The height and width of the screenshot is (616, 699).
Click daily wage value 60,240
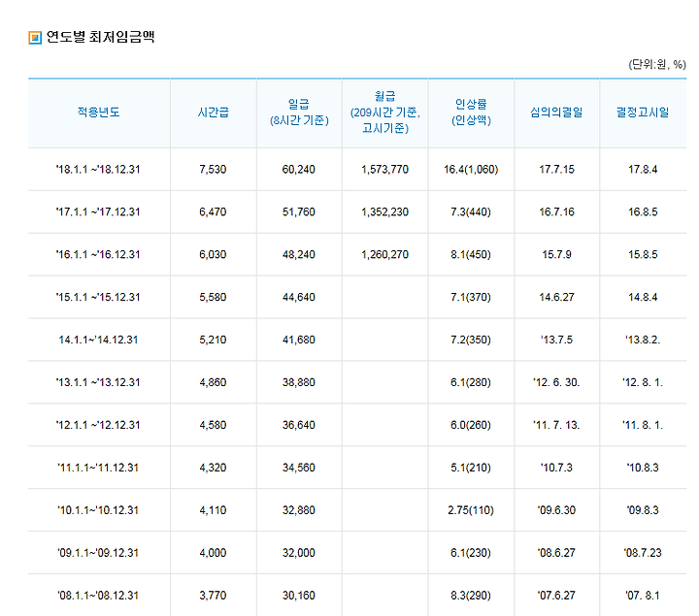(x=299, y=170)
